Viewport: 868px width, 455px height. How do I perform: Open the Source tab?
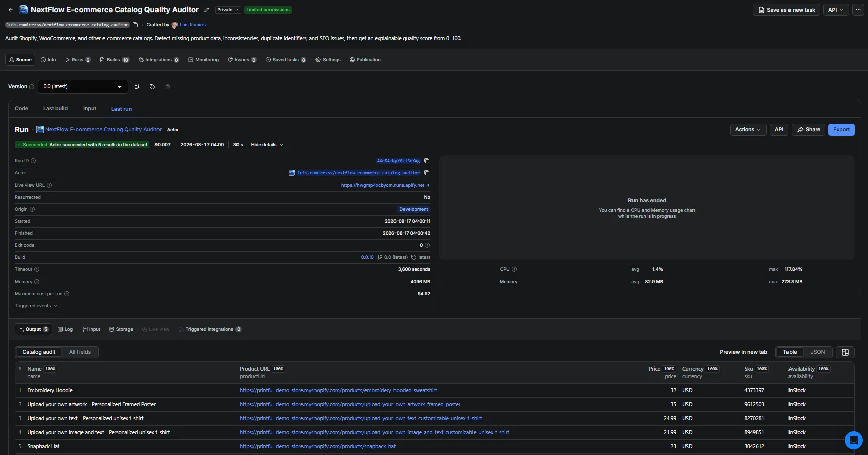[x=20, y=60]
